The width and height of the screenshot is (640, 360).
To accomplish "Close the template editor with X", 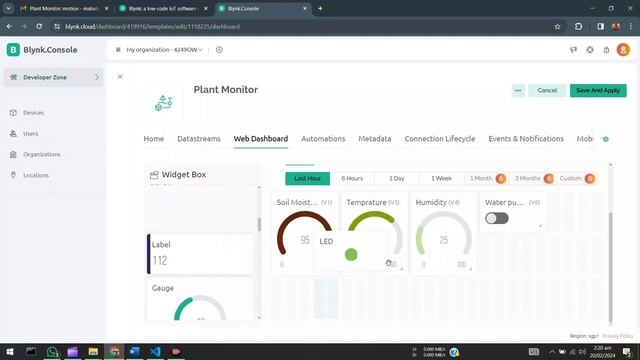I will pyautogui.click(x=120, y=77).
